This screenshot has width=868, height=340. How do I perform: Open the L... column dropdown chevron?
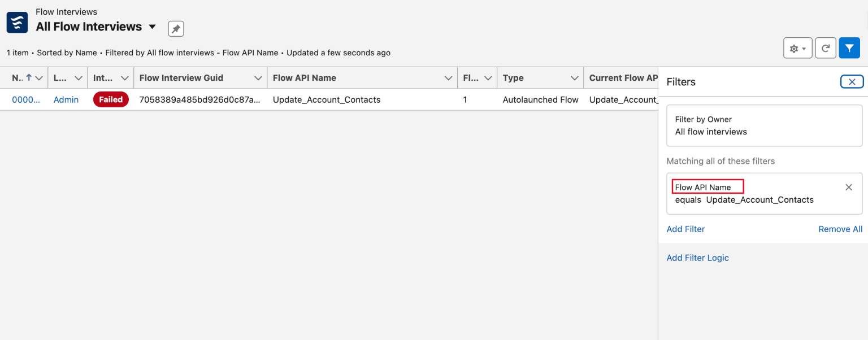79,78
